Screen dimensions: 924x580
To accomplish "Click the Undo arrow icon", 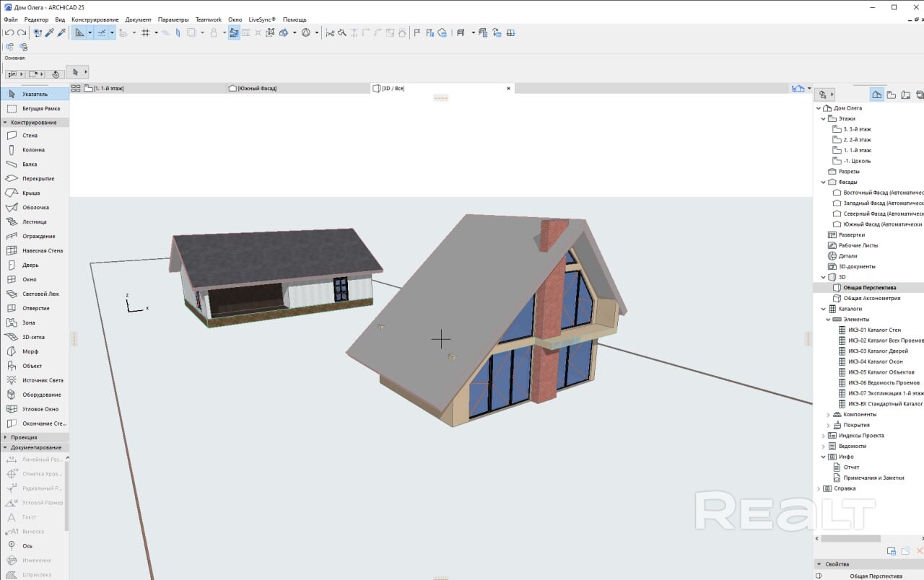I will pyautogui.click(x=9, y=33).
